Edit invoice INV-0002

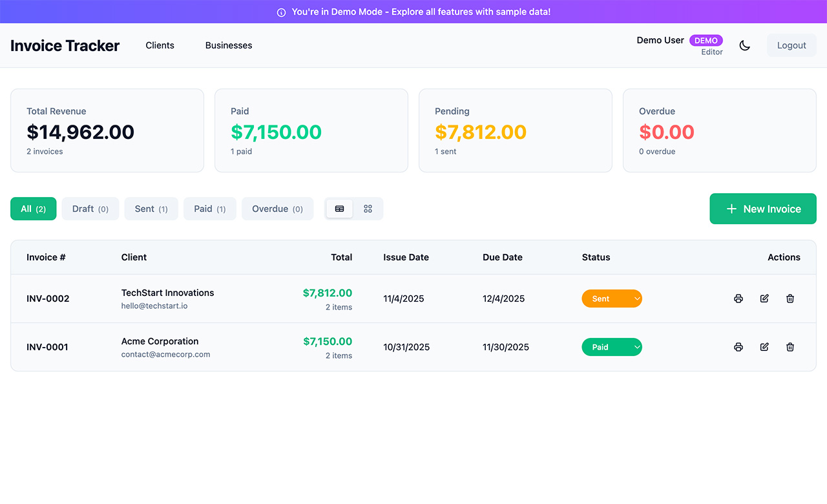[x=764, y=299]
